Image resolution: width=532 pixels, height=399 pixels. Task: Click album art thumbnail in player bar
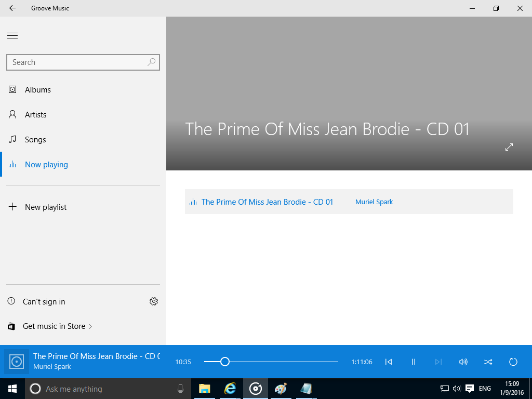(16, 362)
